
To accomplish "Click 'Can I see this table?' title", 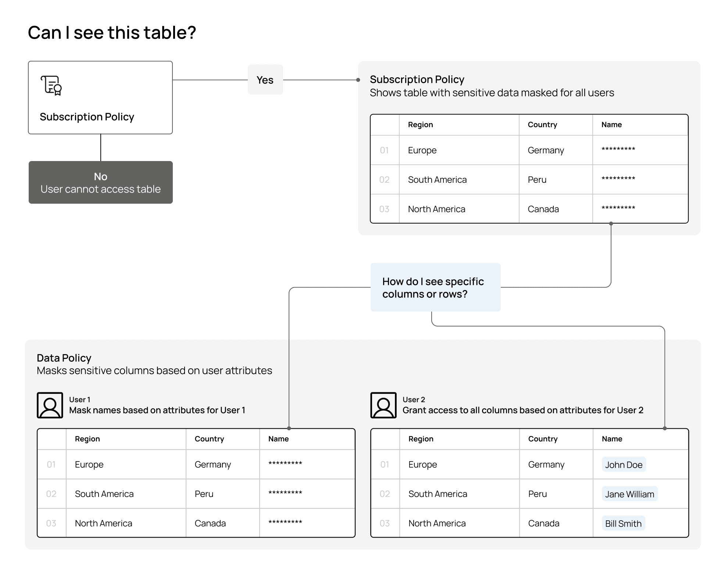I will [x=112, y=33].
